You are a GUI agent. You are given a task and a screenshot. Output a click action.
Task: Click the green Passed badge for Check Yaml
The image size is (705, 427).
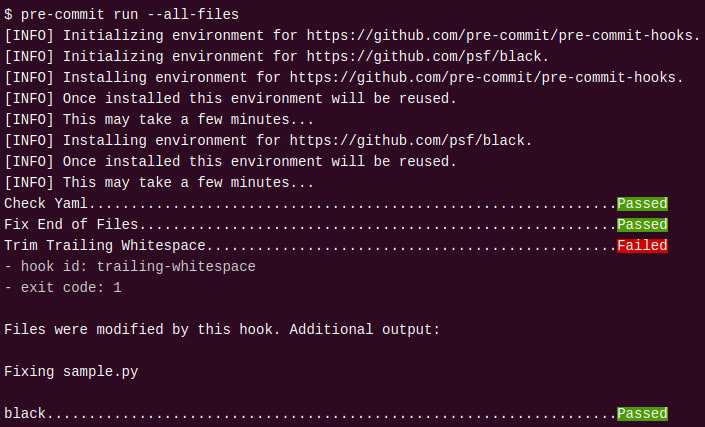tap(642, 204)
